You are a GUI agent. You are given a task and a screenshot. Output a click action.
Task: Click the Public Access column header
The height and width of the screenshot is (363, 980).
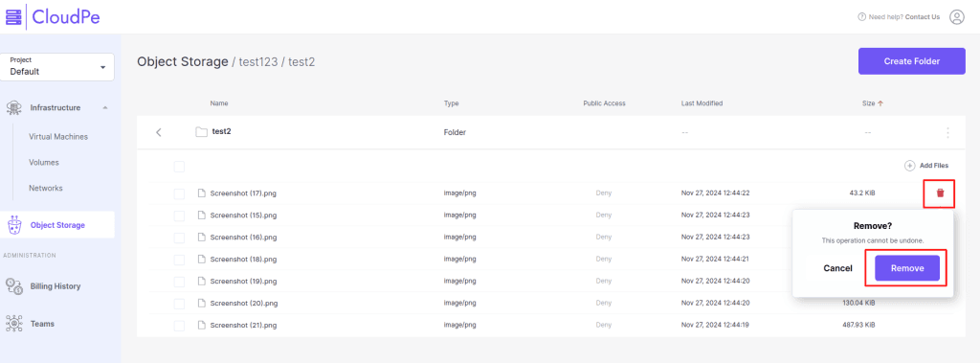coord(604,103)
